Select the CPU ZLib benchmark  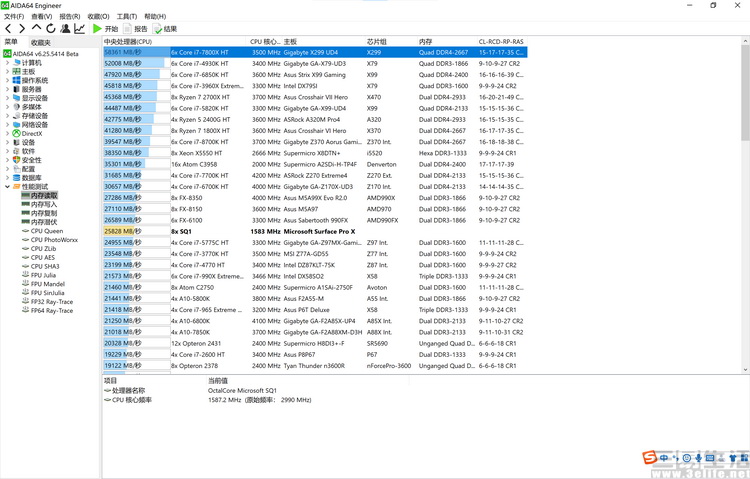(x=44, y=248)
